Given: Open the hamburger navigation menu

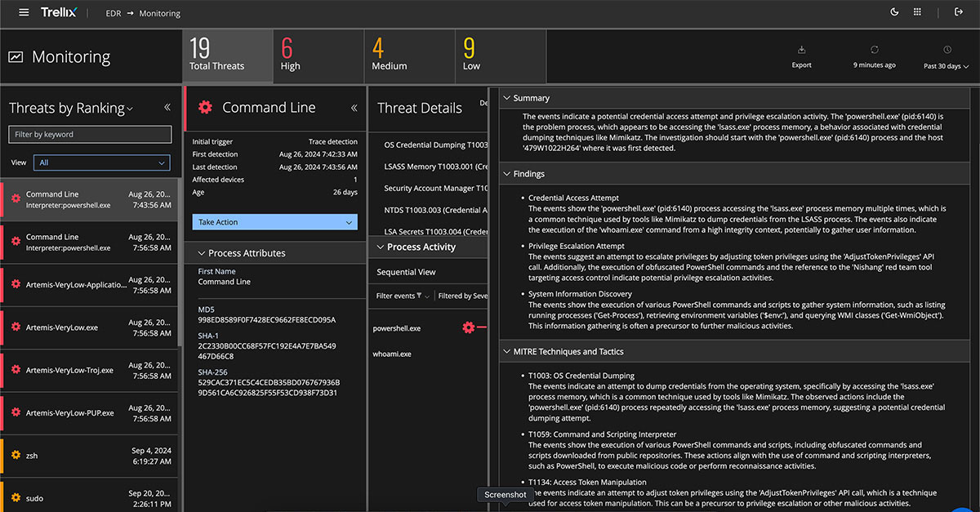Looking at the screenshot, I should pos(24,12).
